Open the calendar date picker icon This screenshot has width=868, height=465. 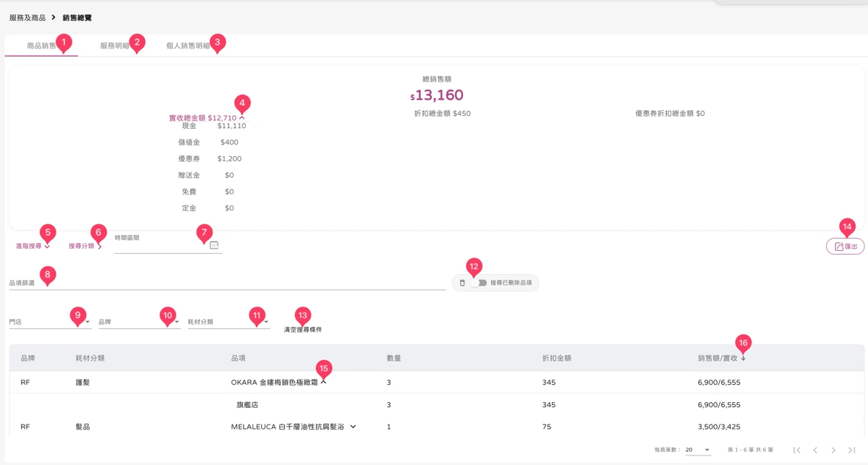point(214,245)
